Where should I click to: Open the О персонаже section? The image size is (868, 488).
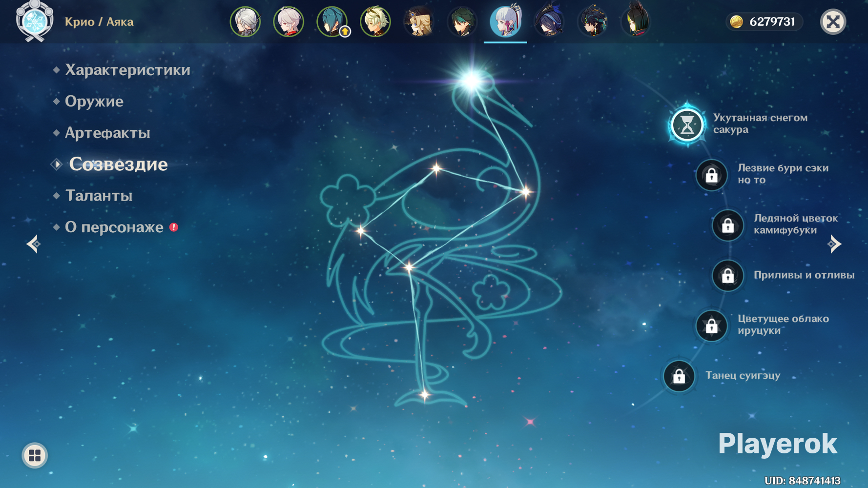pyautogui.click(x=114, y=227)
